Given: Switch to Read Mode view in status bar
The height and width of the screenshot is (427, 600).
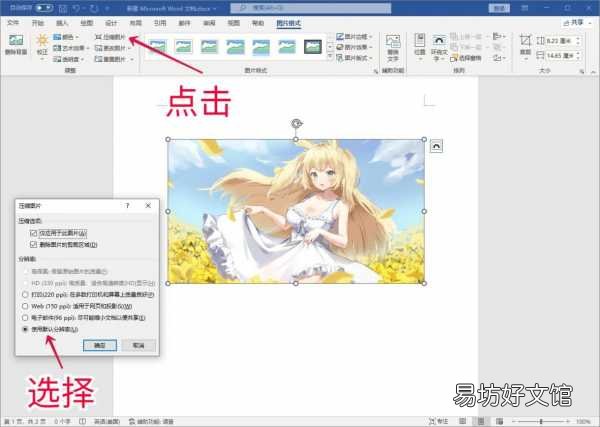Looking at the screenshot, I should [x=463, y=421].
